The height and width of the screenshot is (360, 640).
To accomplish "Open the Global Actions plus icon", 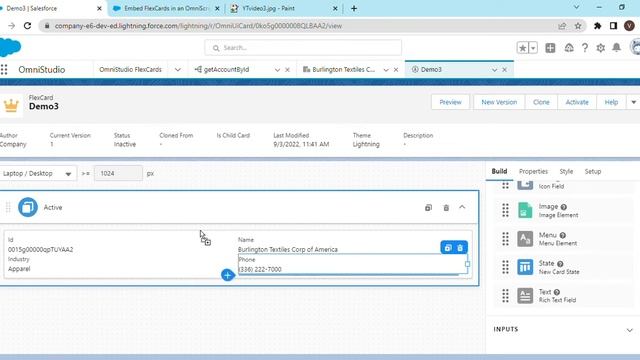I will pos(550,48).
